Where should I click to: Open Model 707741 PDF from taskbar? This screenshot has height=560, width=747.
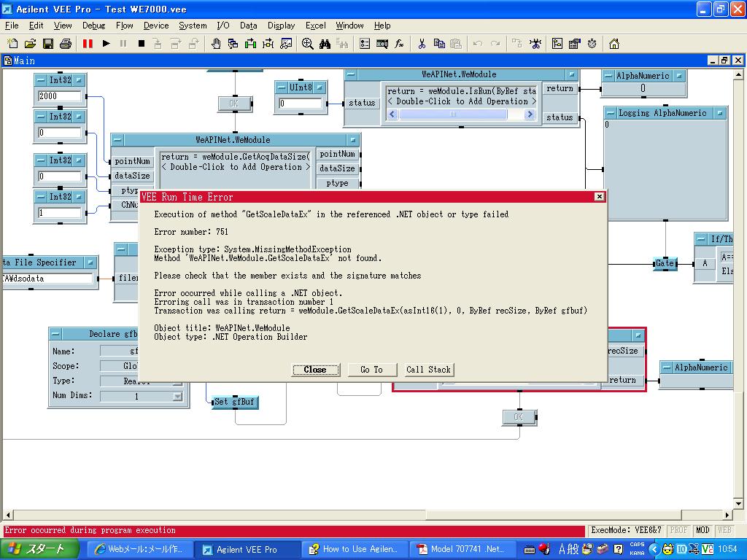tap(458, 549)
